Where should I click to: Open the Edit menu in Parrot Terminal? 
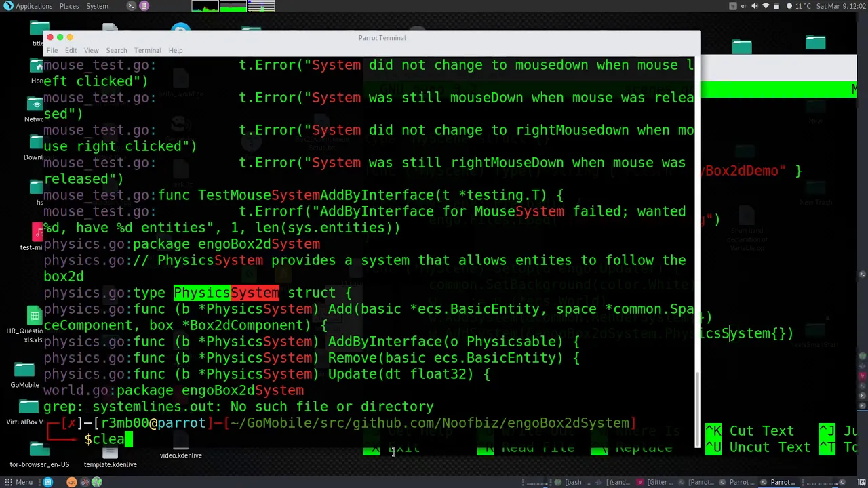pos(71,50)
